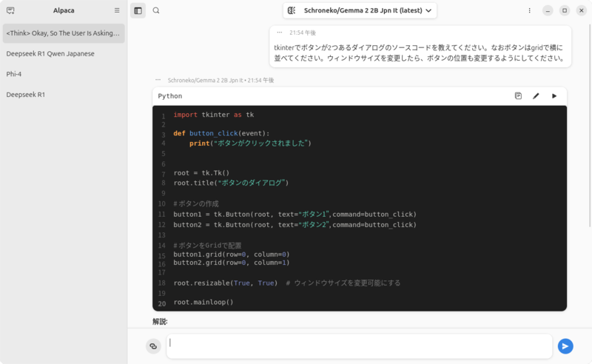Click the attachment link icon beside input
Viewport: 592px width, 364px height.
(x=153, y=346)
